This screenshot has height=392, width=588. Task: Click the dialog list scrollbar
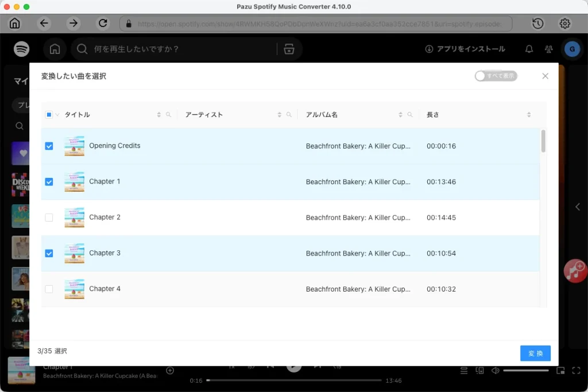(x=543, y=141)
